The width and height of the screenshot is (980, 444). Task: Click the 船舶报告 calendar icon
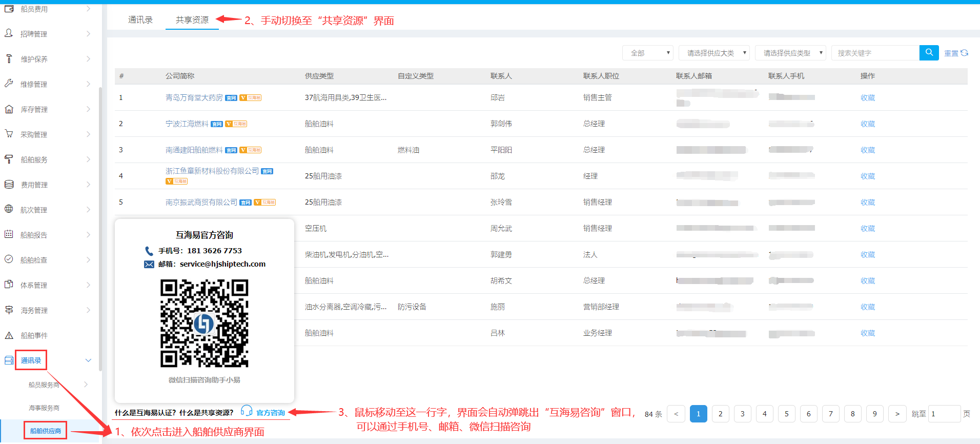9,234
